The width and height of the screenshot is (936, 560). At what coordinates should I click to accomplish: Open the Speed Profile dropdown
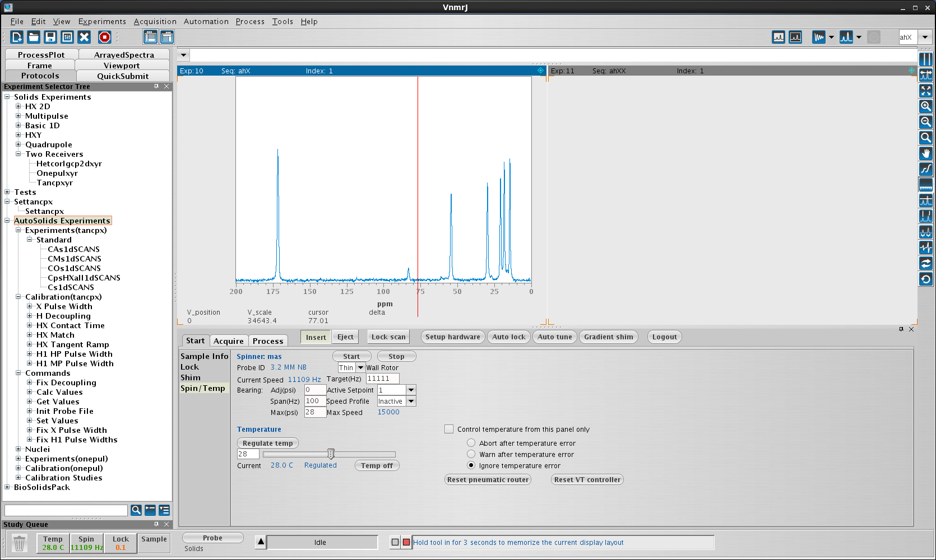click(x=411, y=401)
